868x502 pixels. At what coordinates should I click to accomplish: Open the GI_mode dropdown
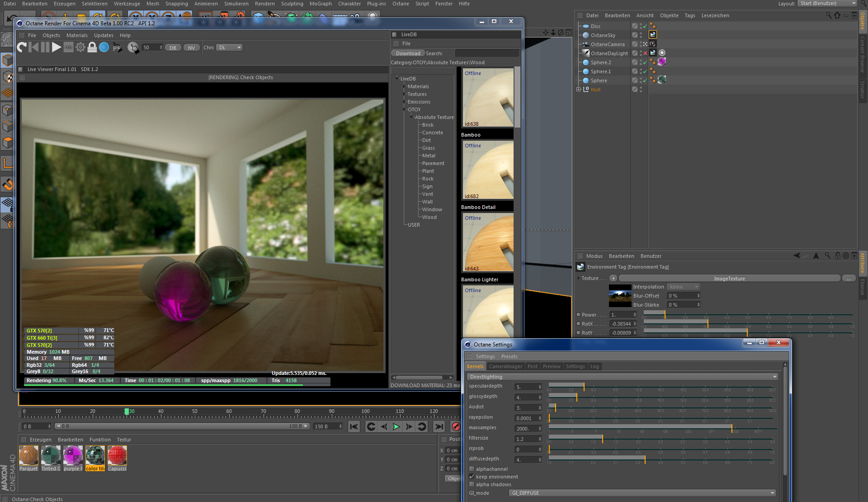(642, 493)
